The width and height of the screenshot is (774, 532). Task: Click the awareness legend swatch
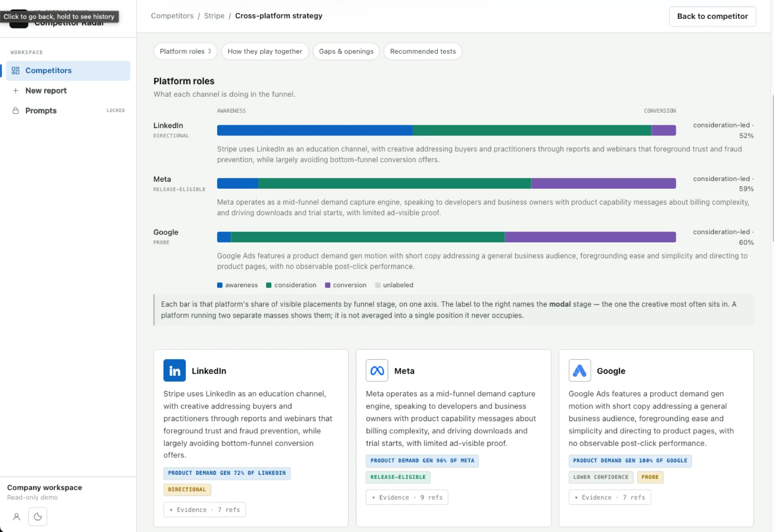pyautogui.click(x=220, y=285)
